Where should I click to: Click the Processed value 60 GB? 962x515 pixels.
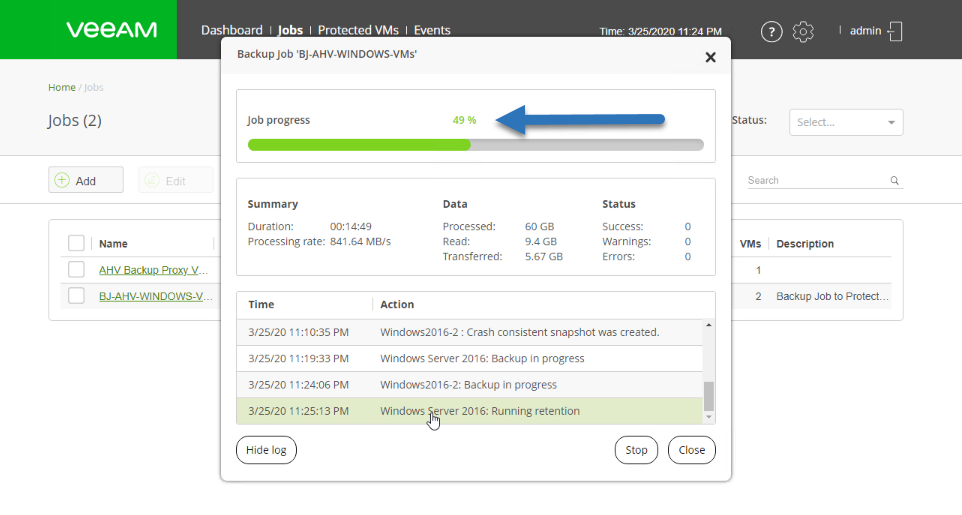[x=539, y=227]
